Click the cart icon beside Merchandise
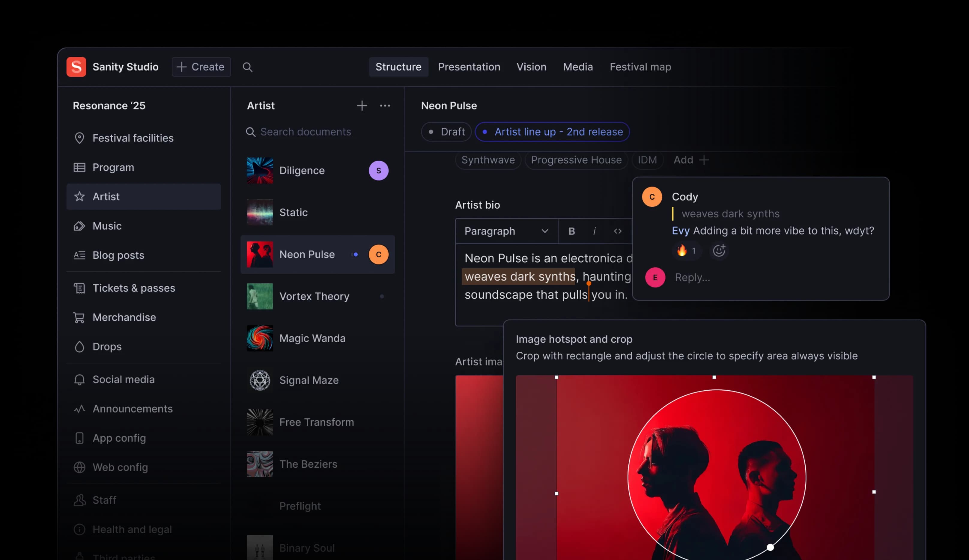This screenshot has width=969, height=560. coord(79,318)
